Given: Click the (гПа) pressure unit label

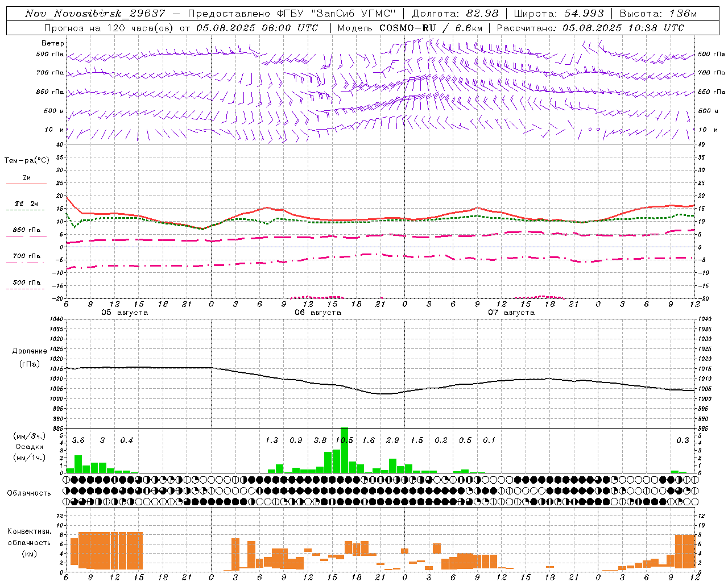Looking at the screenshot, I should (30, 364).
